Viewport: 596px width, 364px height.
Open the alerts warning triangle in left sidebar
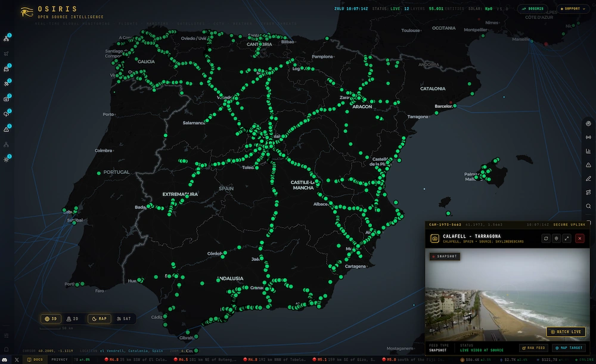coord(7,129)
